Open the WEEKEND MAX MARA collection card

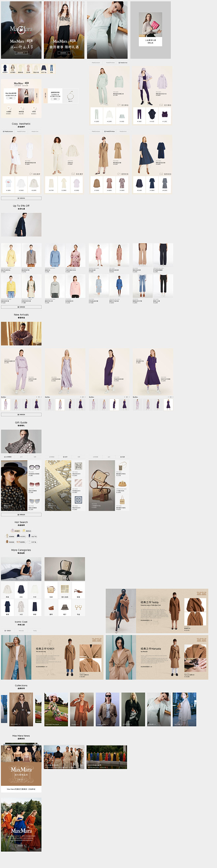[56, 710]
